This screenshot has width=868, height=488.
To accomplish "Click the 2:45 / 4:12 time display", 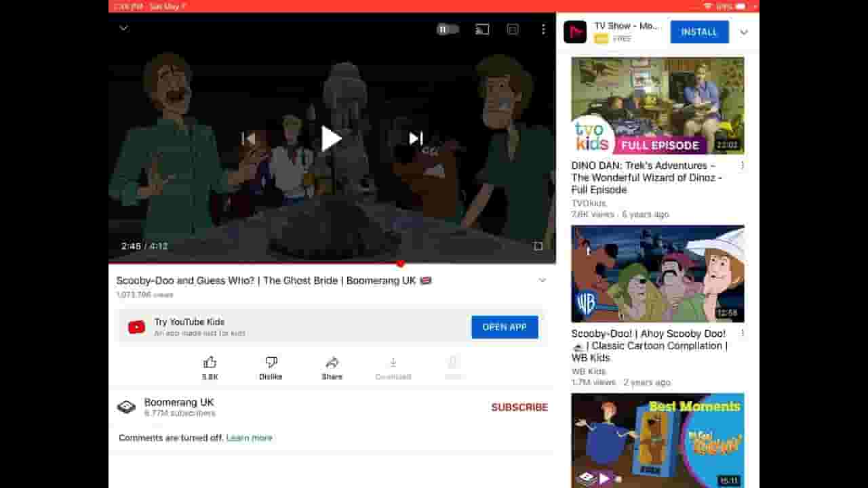I will coord(144,246).
